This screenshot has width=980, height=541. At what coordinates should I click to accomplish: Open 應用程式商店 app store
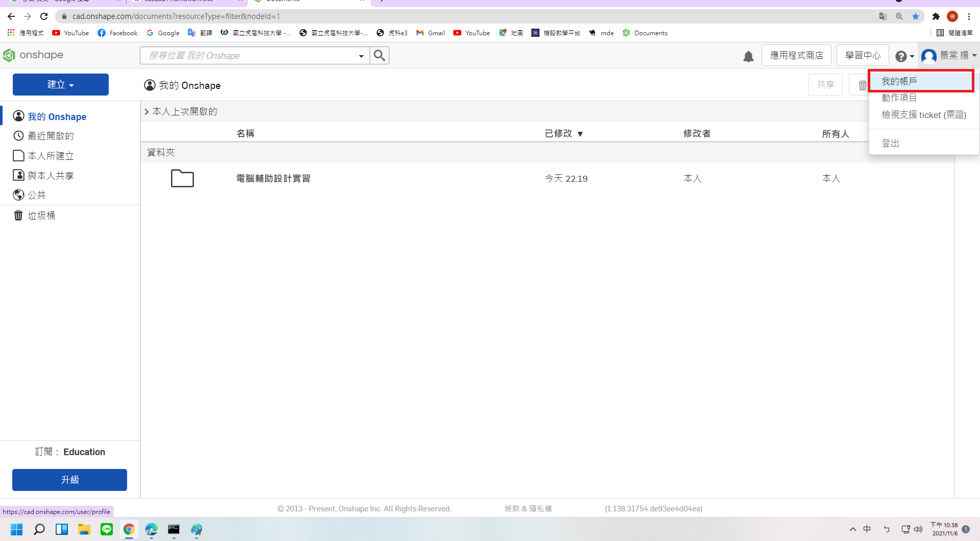coord(796,55)
